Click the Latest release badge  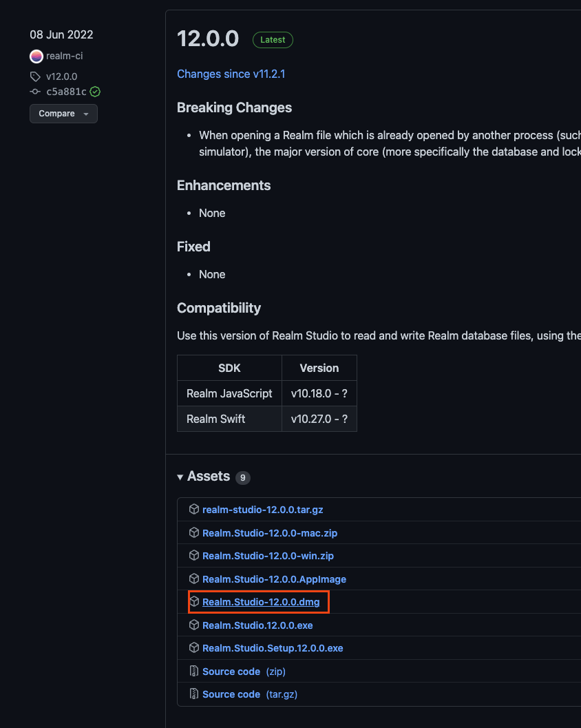tap(273, 40)
